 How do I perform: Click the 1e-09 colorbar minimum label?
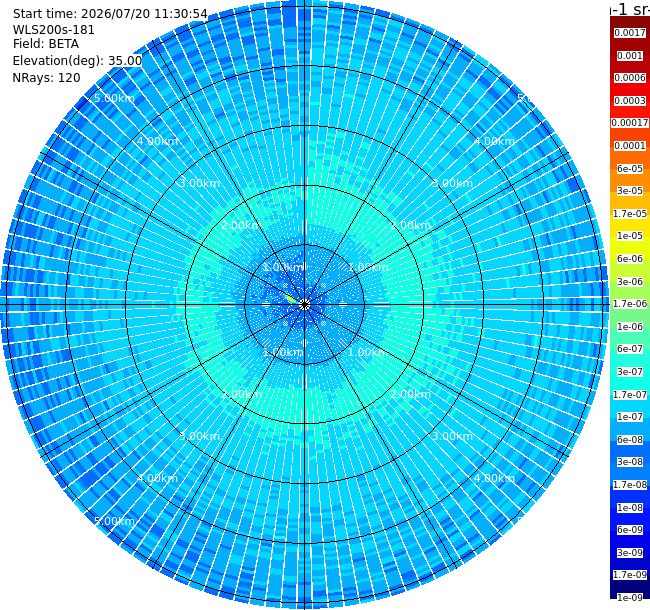coord(630,597)
